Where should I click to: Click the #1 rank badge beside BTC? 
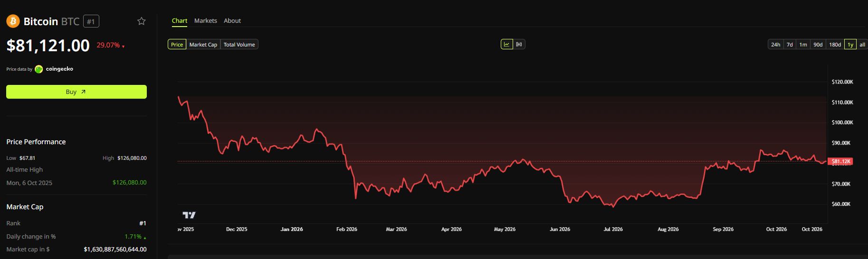tap(91, 21)
